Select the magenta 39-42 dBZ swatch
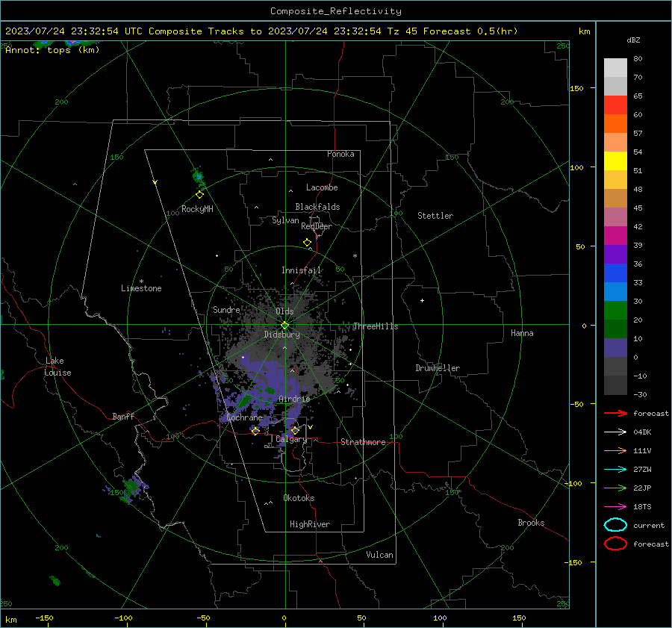The height and width of the screenshot is (628, 672). pos(615,235)
